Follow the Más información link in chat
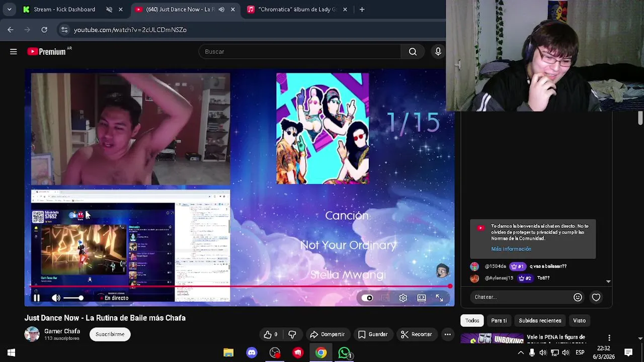 [511, 249]
